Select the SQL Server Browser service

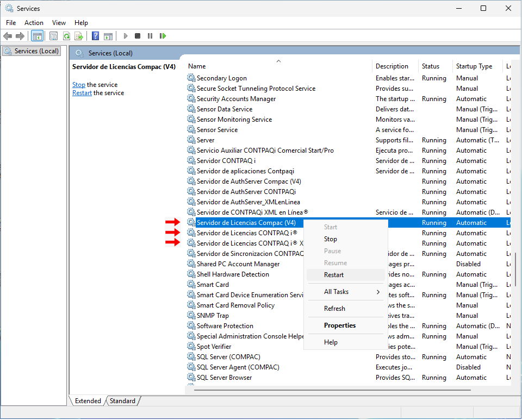pyautogui.click(x=224, y=378)
